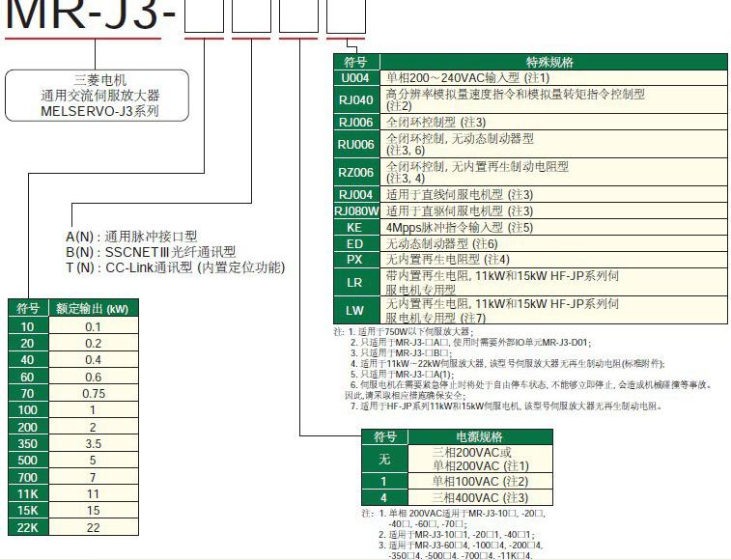
Task: Click the RJ004 symbol cell
Action: click(x=356, y=194)
